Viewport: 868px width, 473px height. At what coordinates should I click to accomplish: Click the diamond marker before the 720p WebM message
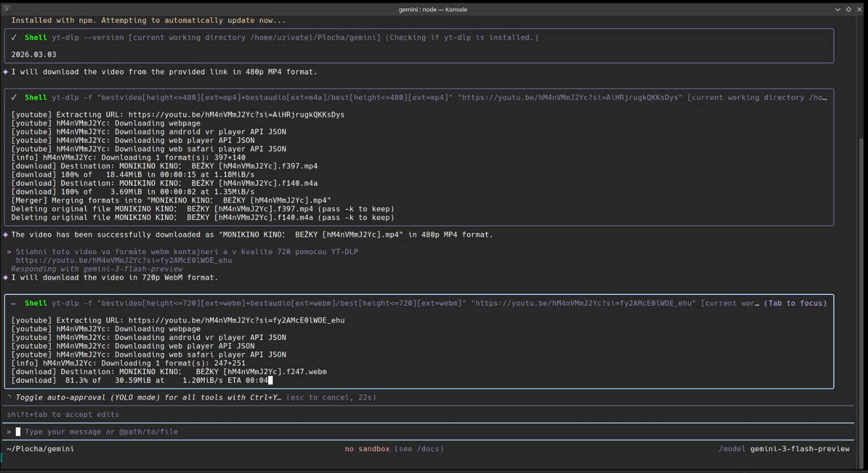[x=5, y=278]
